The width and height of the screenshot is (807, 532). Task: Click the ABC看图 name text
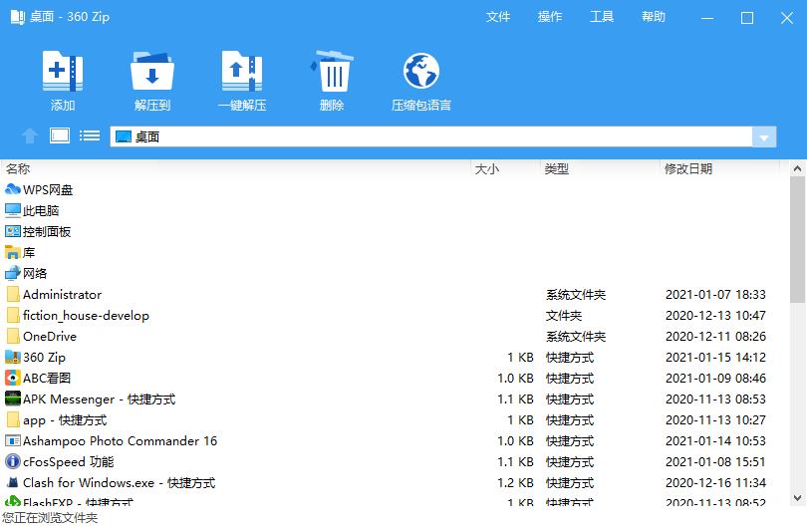click(47, 379)
